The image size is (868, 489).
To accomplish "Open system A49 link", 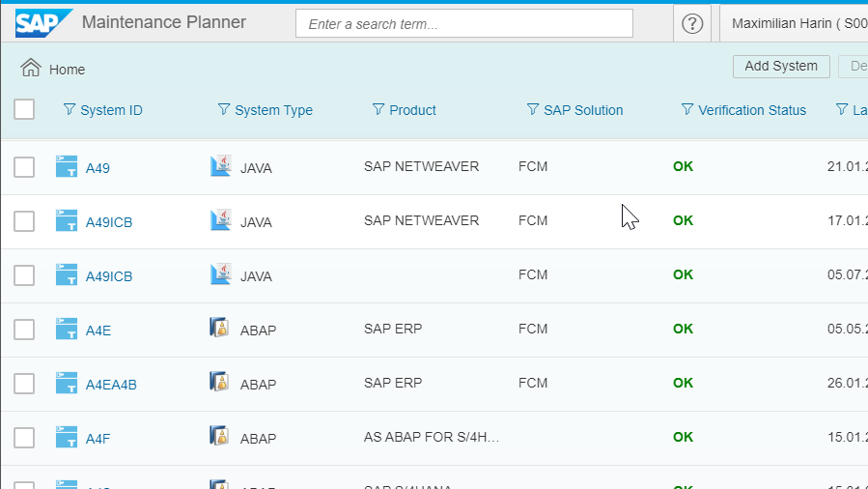I will 98,168.
